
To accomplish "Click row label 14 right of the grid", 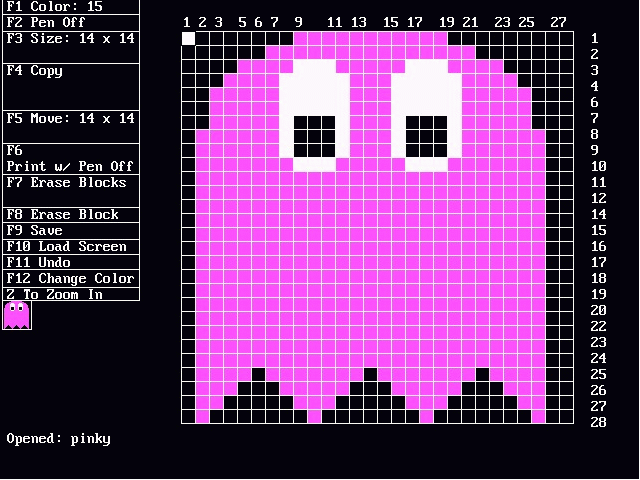I will (x=598, y=214).
